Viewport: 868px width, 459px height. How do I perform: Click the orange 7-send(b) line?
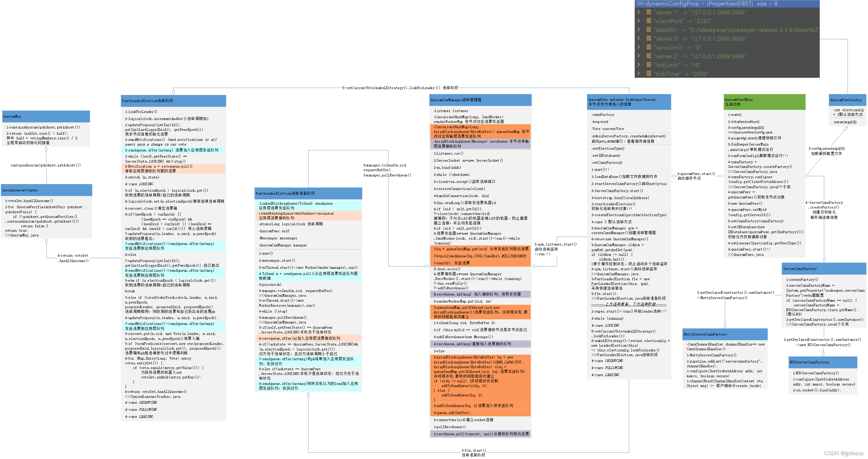[x=480, y=263]
